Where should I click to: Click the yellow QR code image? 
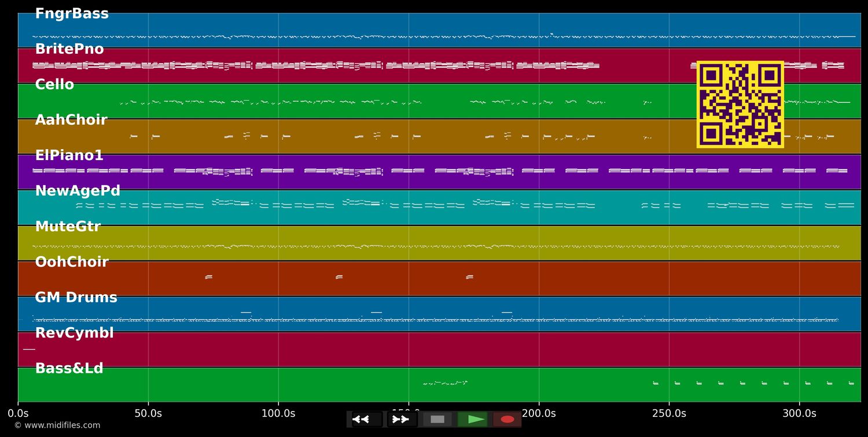pyautogui.click(x=740, y=104)
